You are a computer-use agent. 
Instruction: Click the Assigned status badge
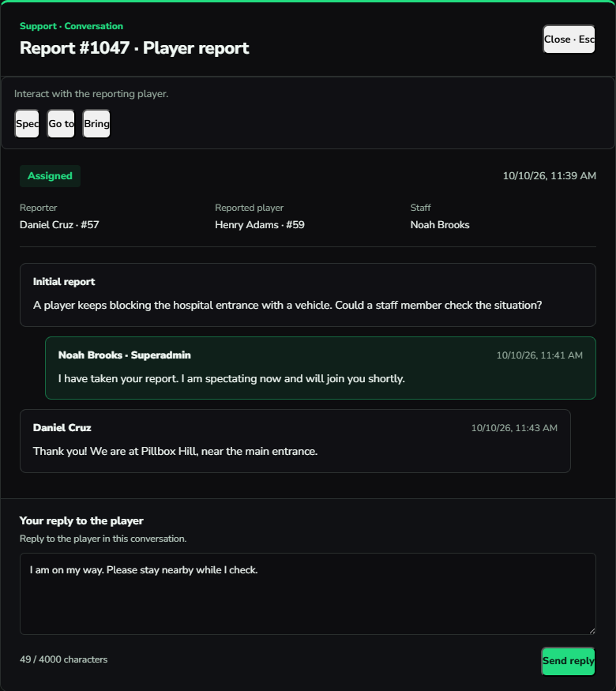[50, 176]
